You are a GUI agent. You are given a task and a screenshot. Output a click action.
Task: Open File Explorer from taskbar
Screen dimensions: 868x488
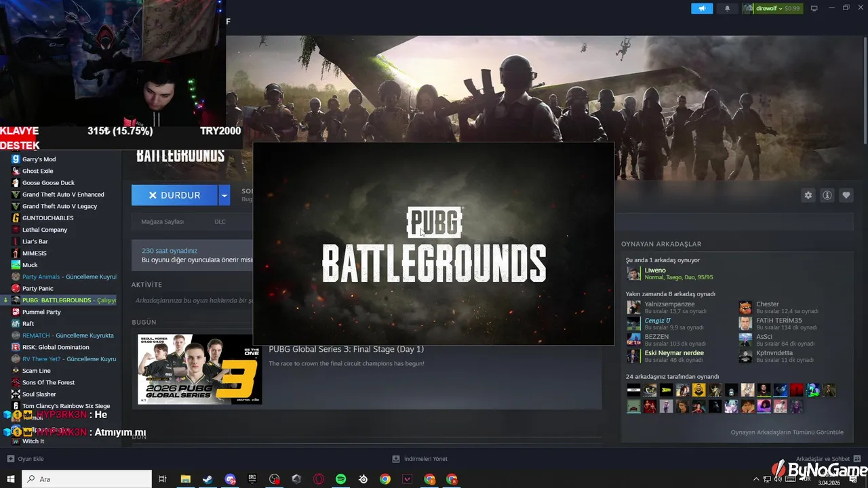185,479
